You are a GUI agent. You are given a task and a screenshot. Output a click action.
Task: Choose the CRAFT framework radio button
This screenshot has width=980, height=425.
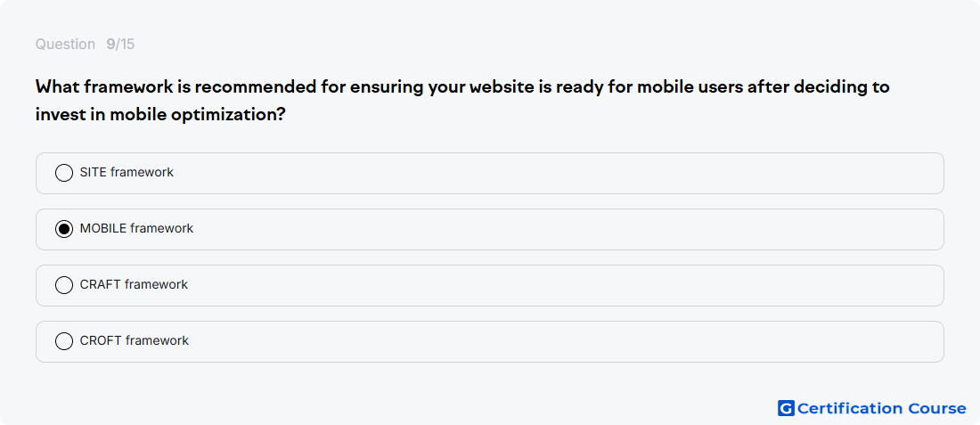click(64, 285)
